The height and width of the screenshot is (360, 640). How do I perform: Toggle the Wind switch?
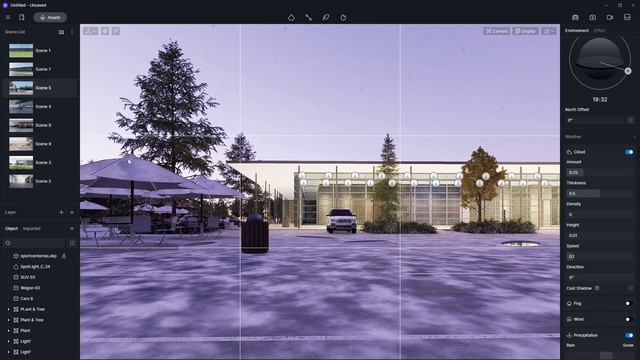(629, 319)
